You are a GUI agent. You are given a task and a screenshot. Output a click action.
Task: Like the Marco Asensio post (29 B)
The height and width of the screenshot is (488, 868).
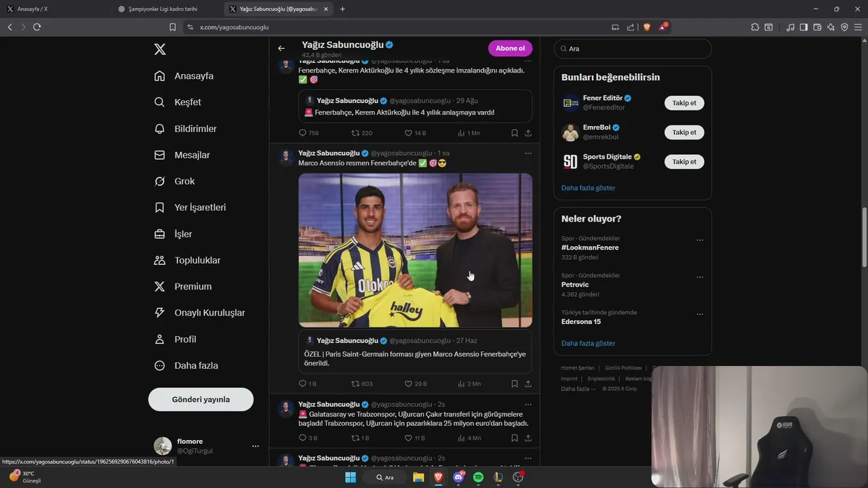415,384
